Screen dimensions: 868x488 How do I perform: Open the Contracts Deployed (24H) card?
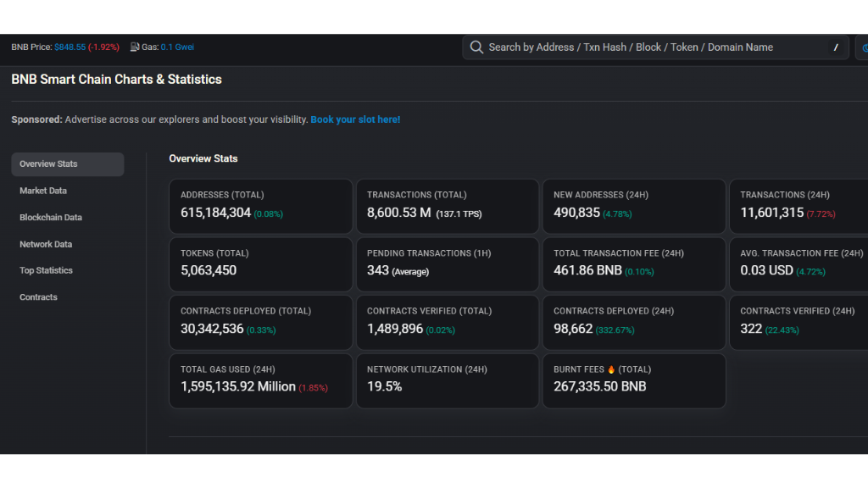(x=634, y=323)
